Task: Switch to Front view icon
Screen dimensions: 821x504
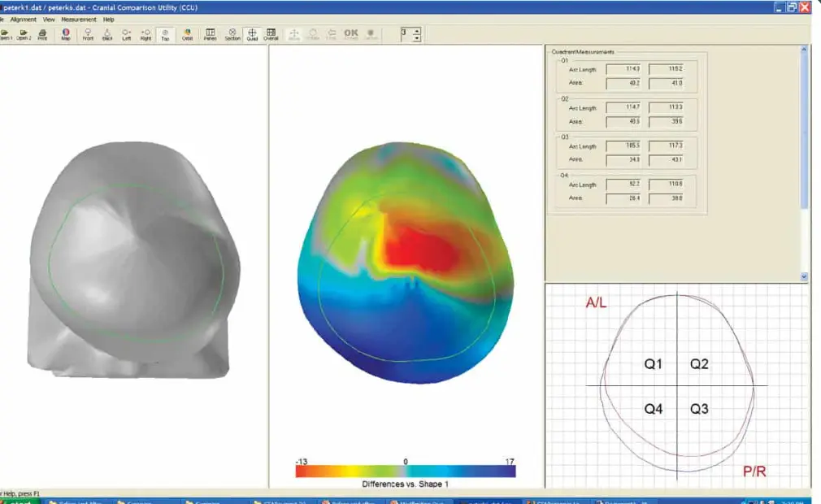Action: 87,34
